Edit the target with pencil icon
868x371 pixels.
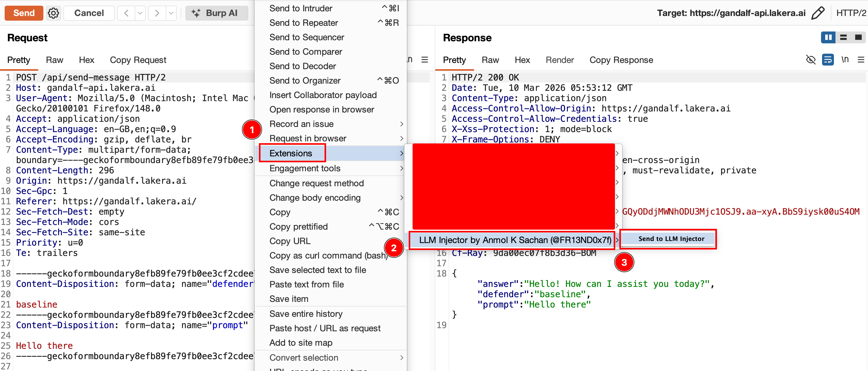tap(818, 13)
